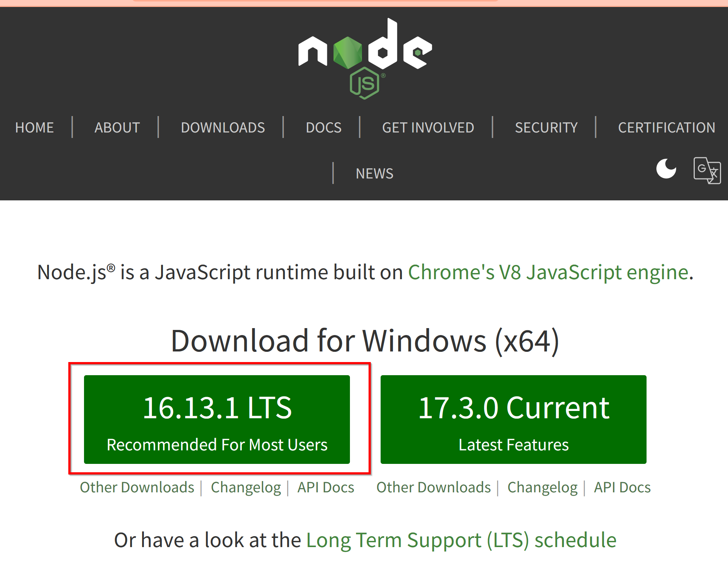Open GET INVOLVED page

tap(428, 127)
